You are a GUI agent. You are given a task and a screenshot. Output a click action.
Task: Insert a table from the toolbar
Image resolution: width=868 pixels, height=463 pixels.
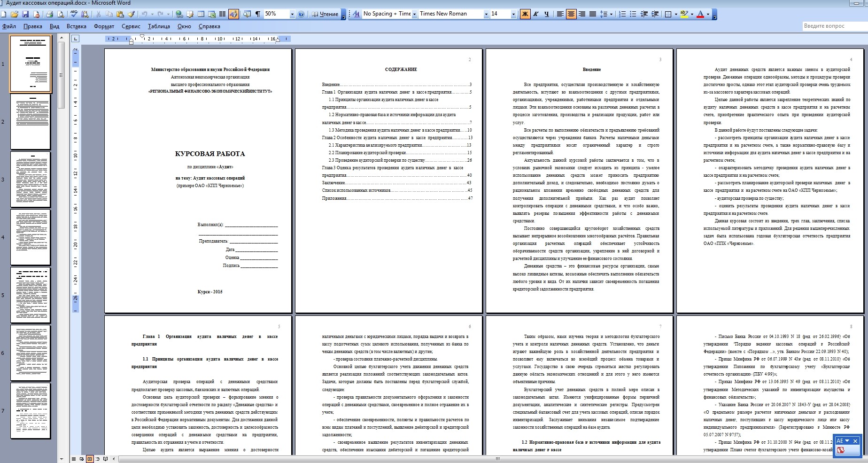(201, 14)
